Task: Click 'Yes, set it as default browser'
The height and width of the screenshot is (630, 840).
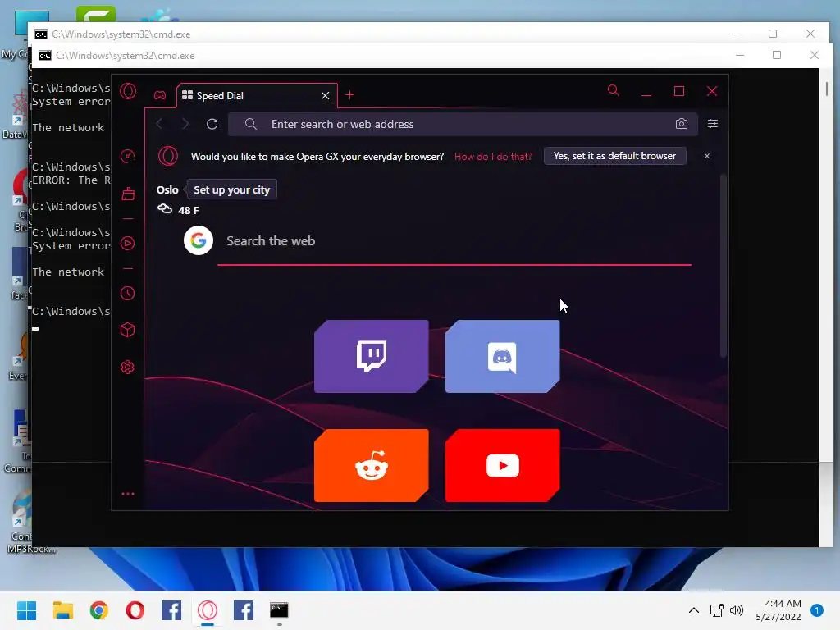Action: [614, 156]
